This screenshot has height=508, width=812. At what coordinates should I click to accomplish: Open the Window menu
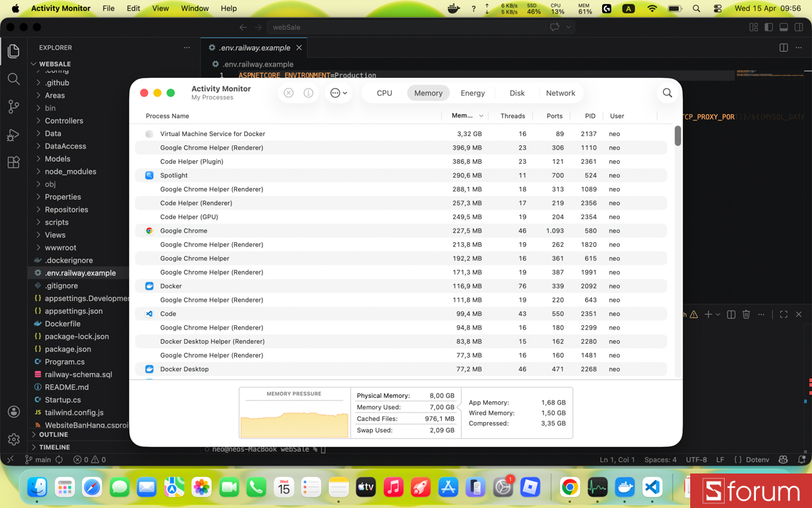coord(194,8)
